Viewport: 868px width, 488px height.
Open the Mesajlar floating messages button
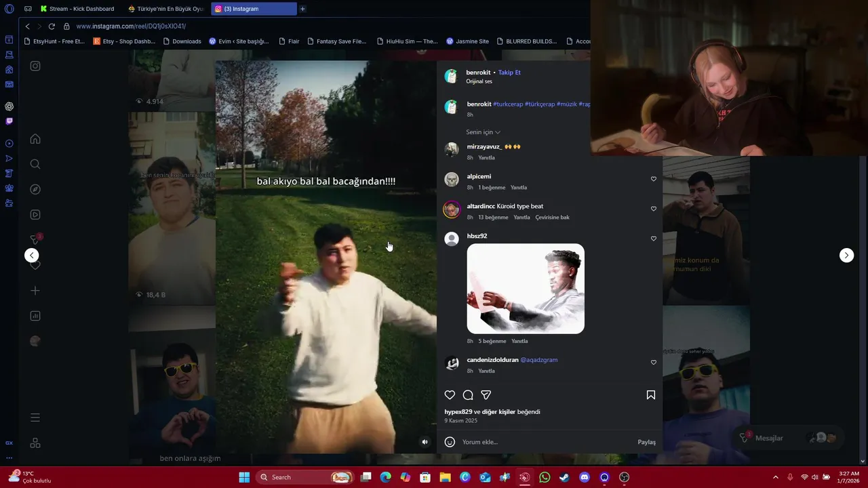click(790, 438)
